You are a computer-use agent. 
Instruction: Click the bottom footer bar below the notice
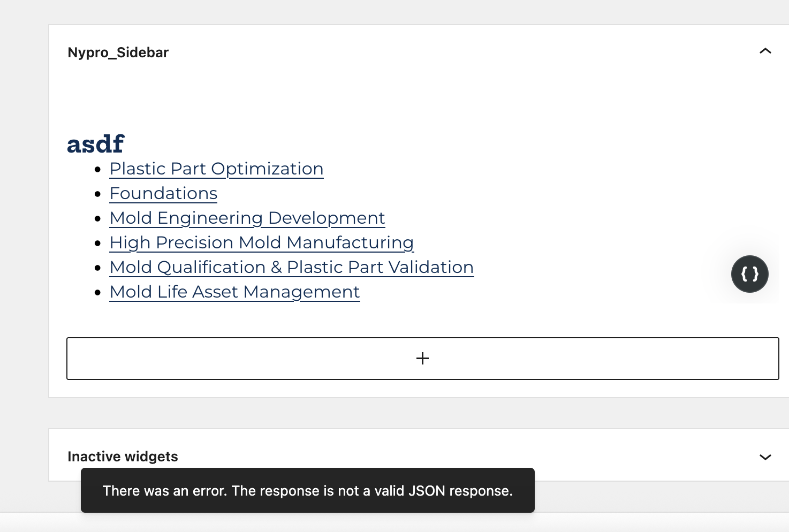[394, 522]
